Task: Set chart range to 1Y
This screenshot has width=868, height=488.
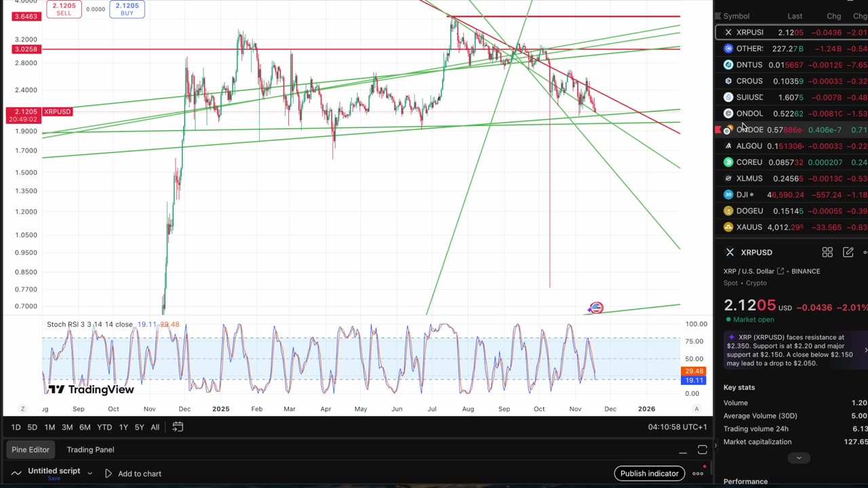Action: (123, 427)
